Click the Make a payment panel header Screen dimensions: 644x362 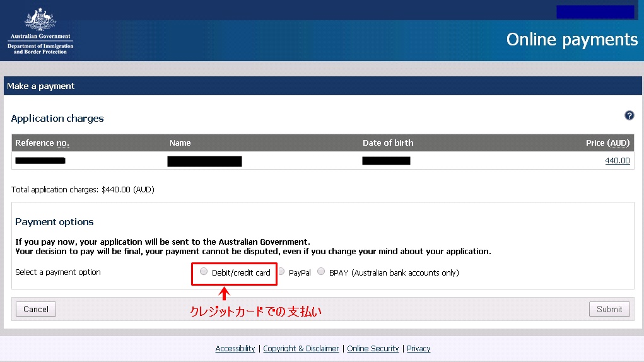41,86
